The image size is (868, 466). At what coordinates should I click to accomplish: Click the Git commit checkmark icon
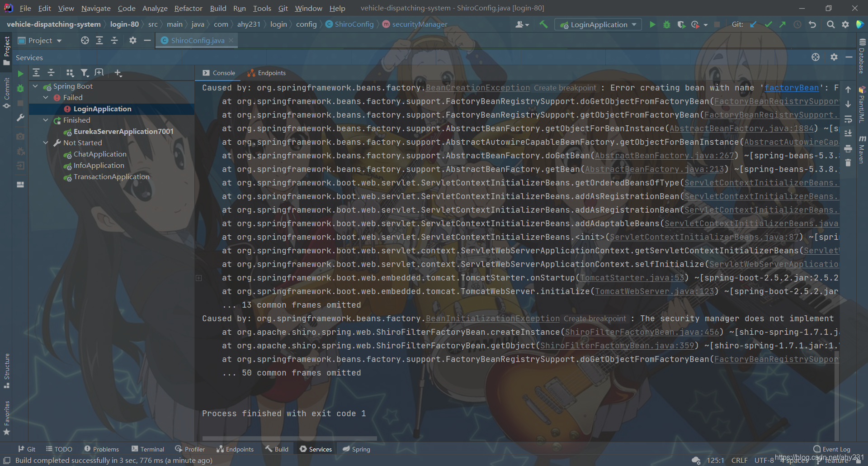(768, 24)
